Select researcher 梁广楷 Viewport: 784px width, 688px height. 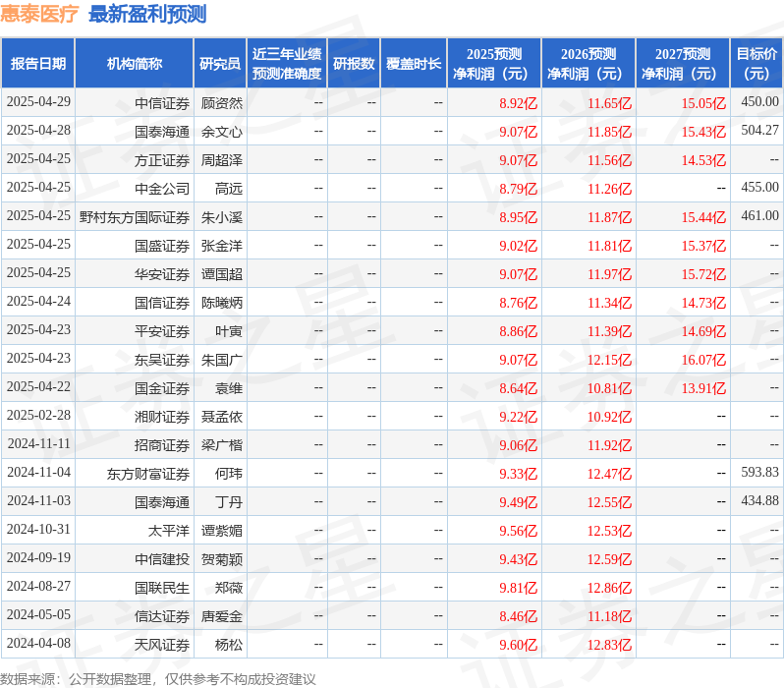click(x=221, y=446)
